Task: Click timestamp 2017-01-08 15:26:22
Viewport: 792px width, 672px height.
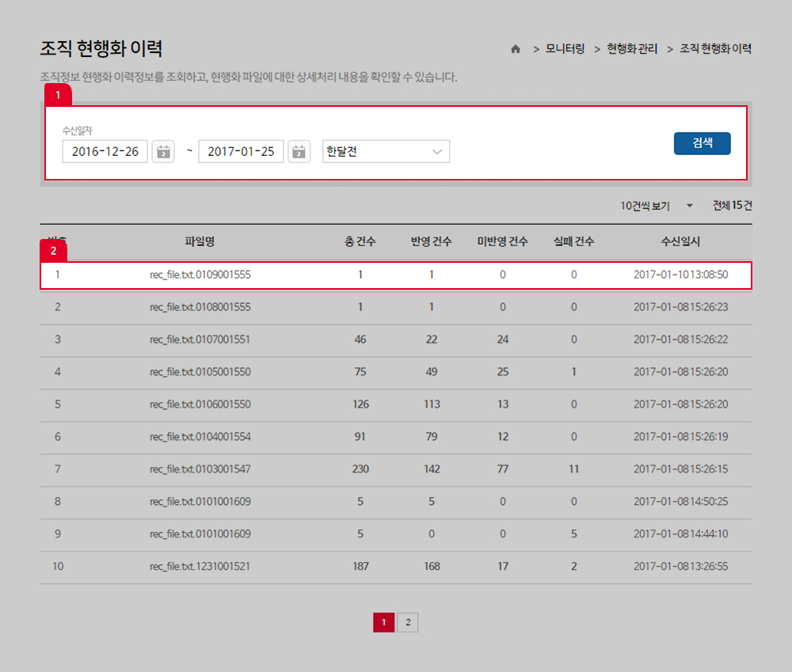Action: (681, 340)
